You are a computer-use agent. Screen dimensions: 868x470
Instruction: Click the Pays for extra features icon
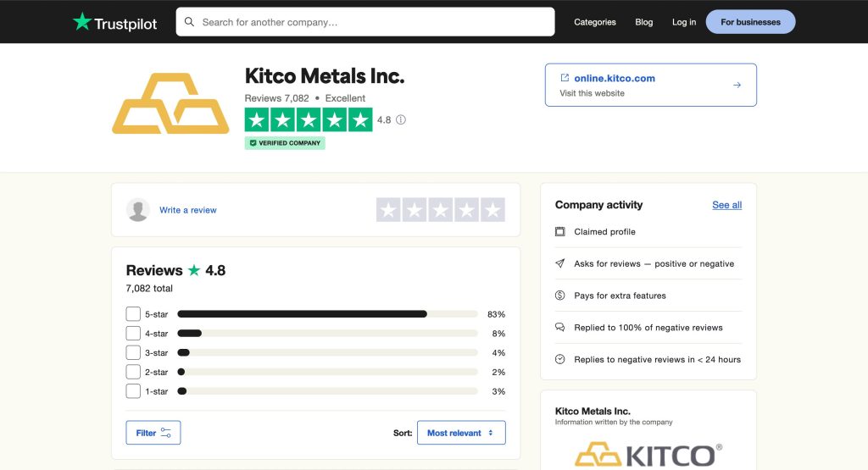click(x=559, y=296)
